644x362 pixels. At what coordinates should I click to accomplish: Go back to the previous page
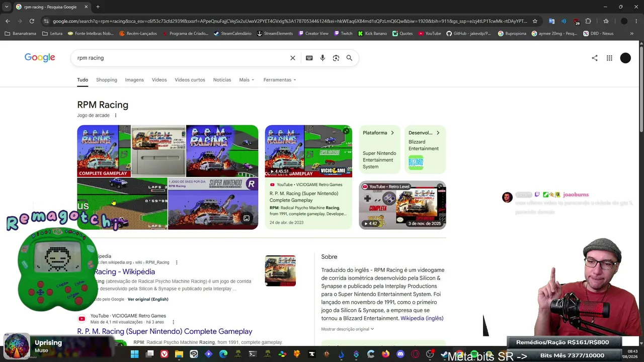point(8,21)
